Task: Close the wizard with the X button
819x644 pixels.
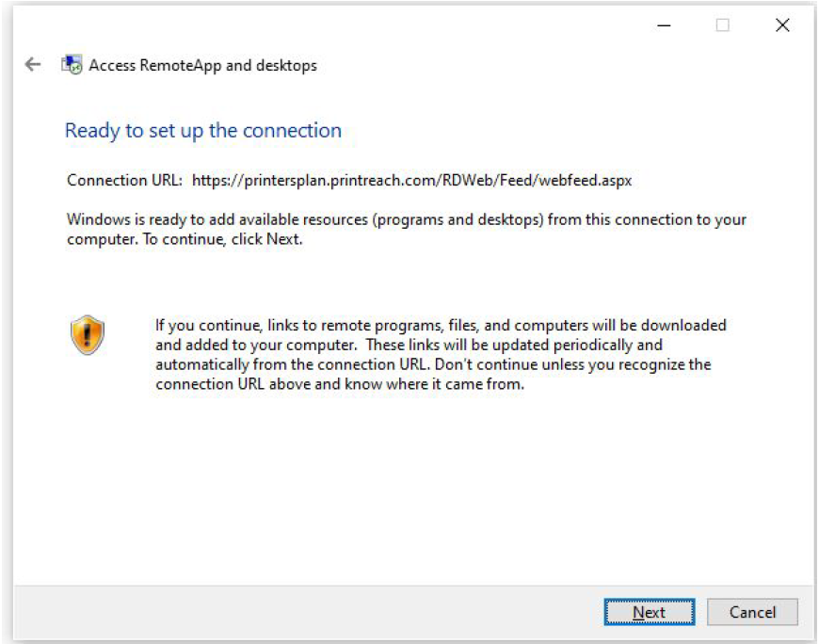Action: pyautogui.click(x=782, y=25)
